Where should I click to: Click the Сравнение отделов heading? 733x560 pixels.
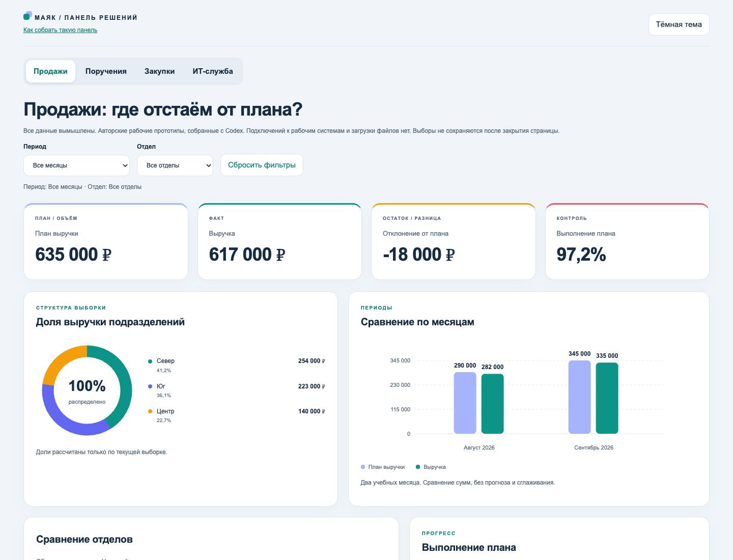coord(84,539)
